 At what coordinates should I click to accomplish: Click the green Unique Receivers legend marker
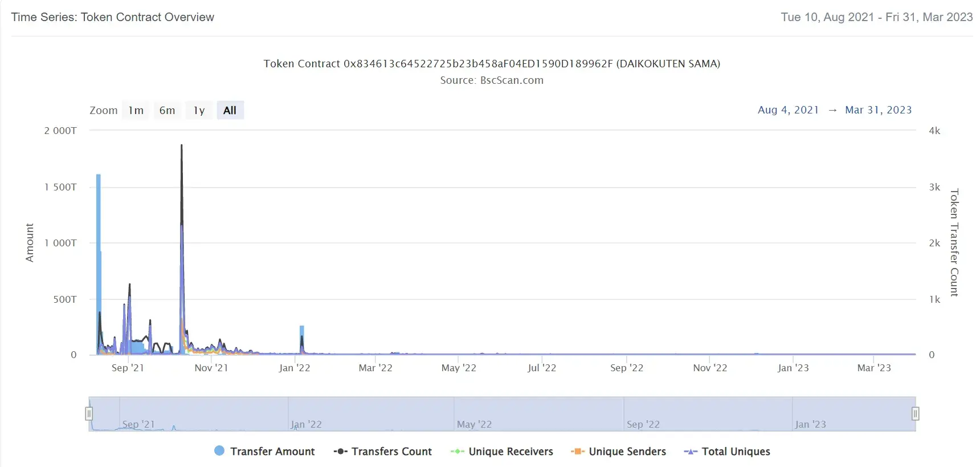(x=457, y=452)
